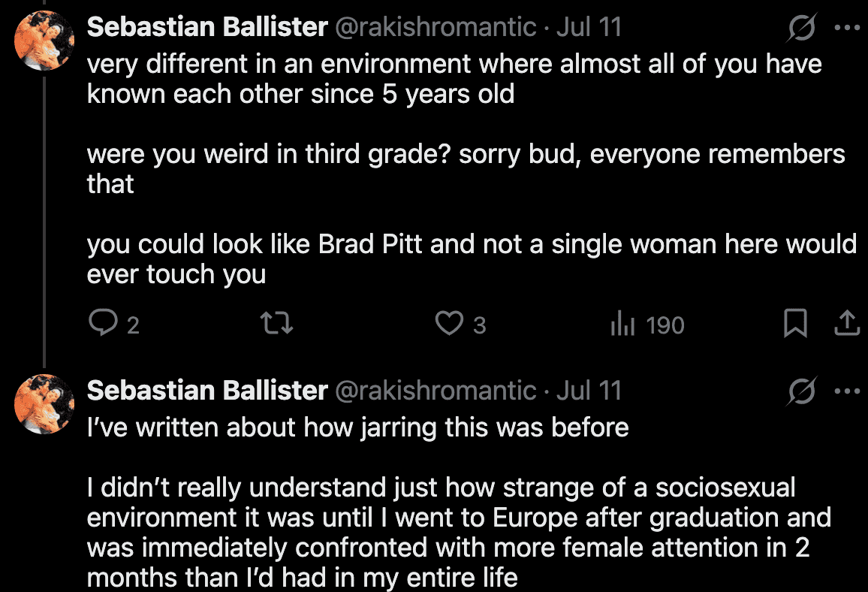Open more options menu on second tweet

[x=847, y=391]
